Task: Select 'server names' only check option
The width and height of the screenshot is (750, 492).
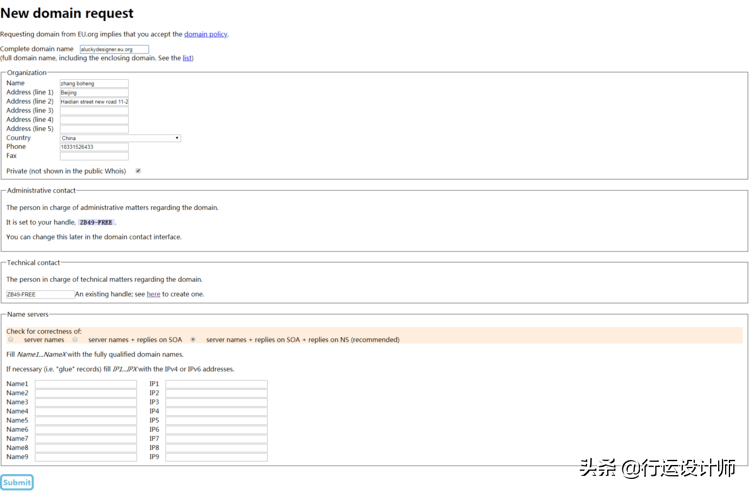Action: pyautogui.click(x=11, y=339)
